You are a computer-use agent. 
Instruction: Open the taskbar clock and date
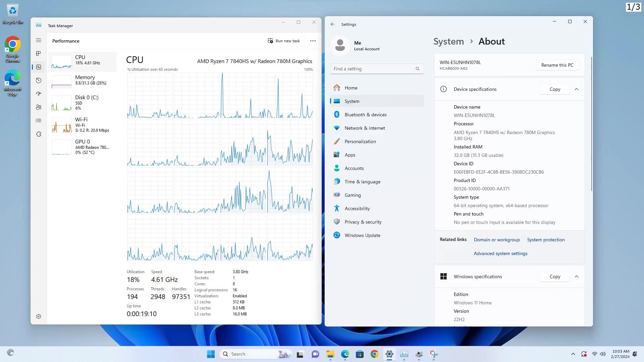click(x=620, y=354)
